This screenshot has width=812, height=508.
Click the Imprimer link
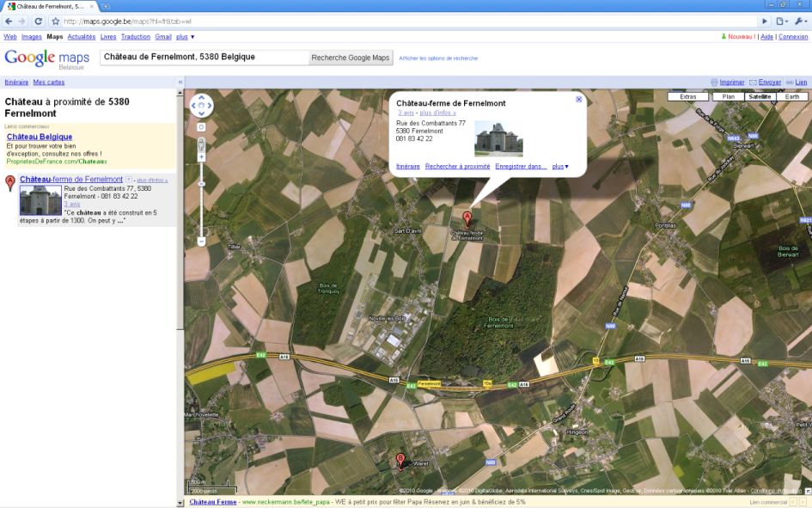[x=732, y=83]
